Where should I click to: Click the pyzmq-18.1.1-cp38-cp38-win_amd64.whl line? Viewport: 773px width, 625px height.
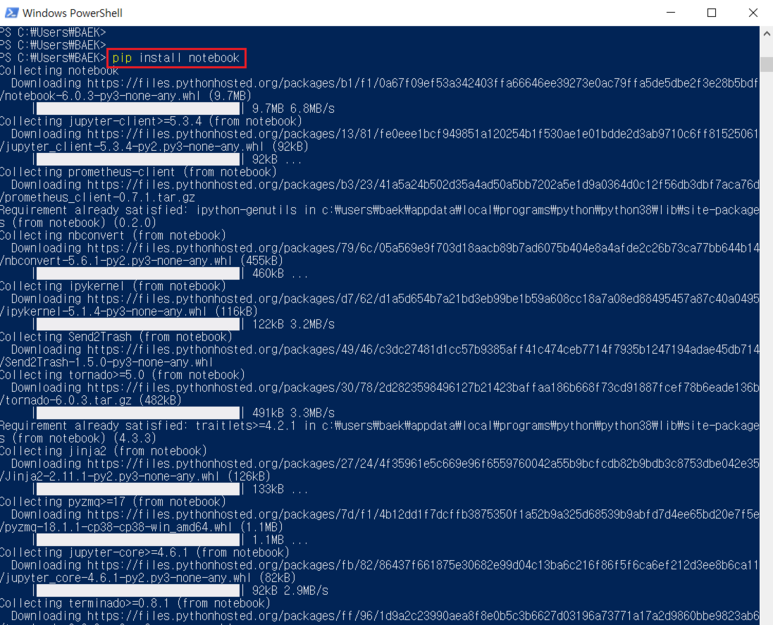point(141,527)
